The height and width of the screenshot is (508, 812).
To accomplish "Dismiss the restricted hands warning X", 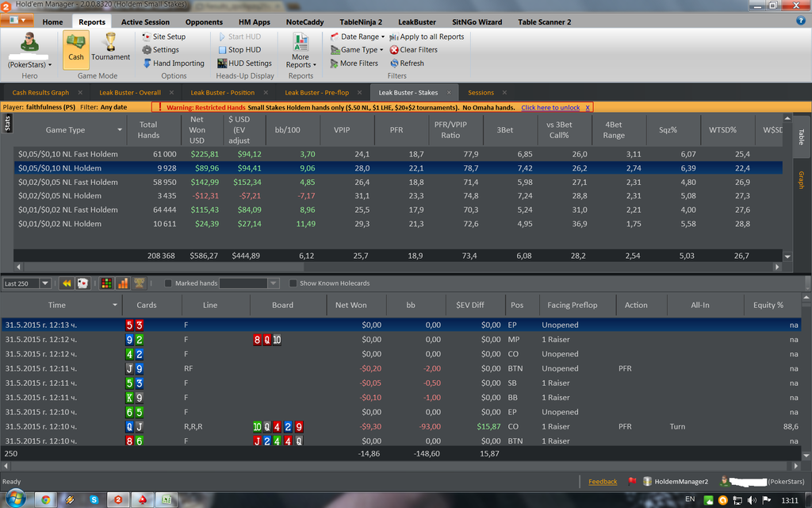I will tap(588, 107).
